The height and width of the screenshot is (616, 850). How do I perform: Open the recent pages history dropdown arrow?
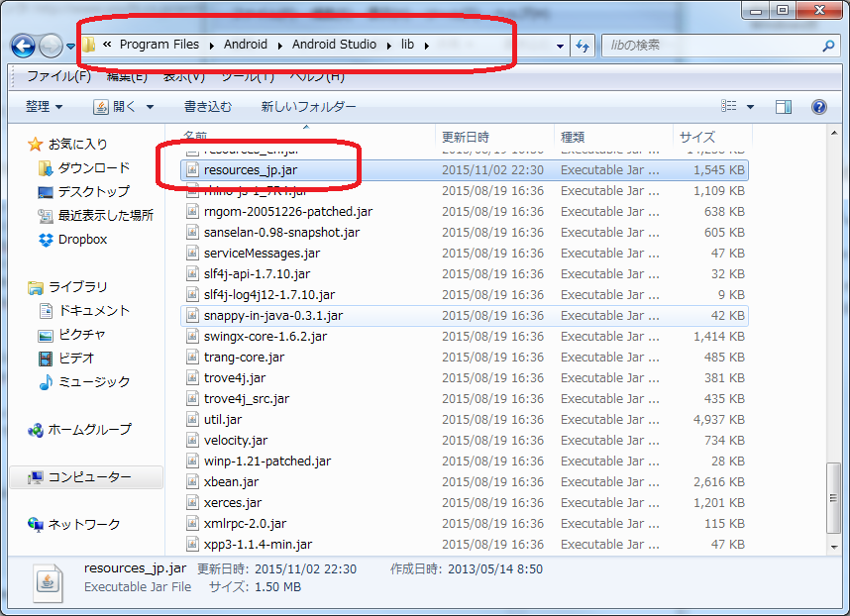70,47
